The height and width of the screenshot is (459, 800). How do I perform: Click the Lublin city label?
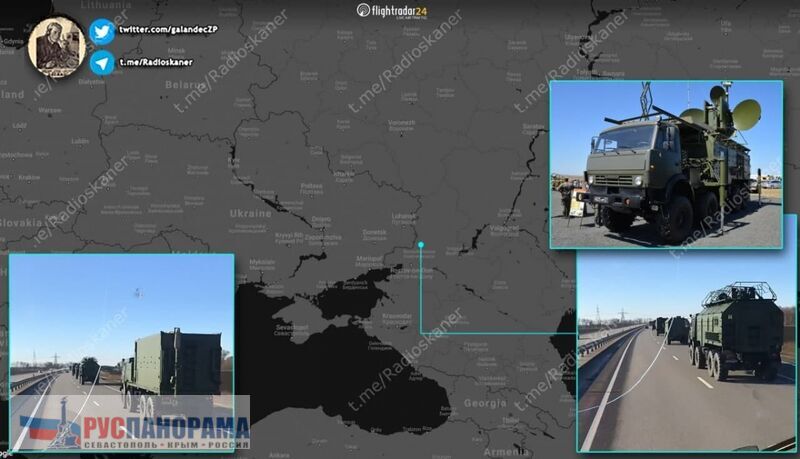[x=80, y=141]
